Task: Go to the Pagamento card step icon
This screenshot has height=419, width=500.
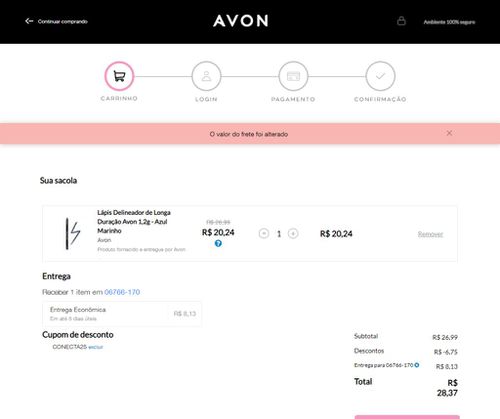Action: pos(293,76)
